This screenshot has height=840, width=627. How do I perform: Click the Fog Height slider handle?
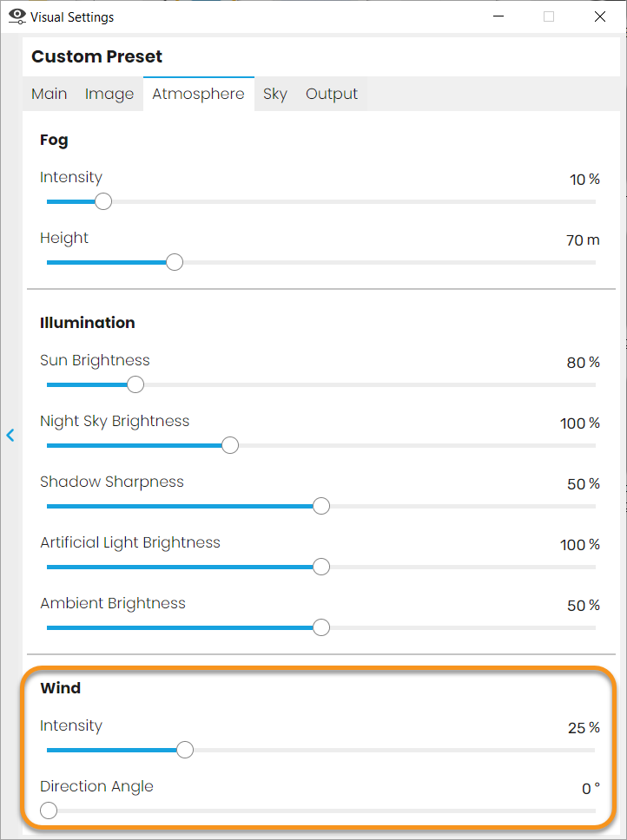tap(175, 262)
